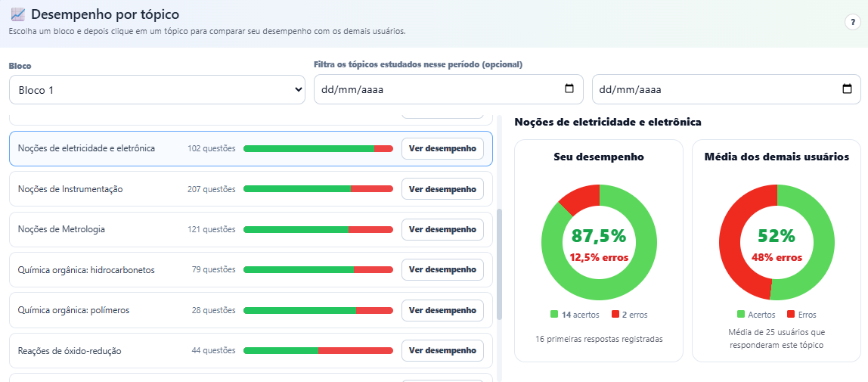Click the Filtra os tópicos estudados label
Screen dimensions: 868x382
point(418,64)
